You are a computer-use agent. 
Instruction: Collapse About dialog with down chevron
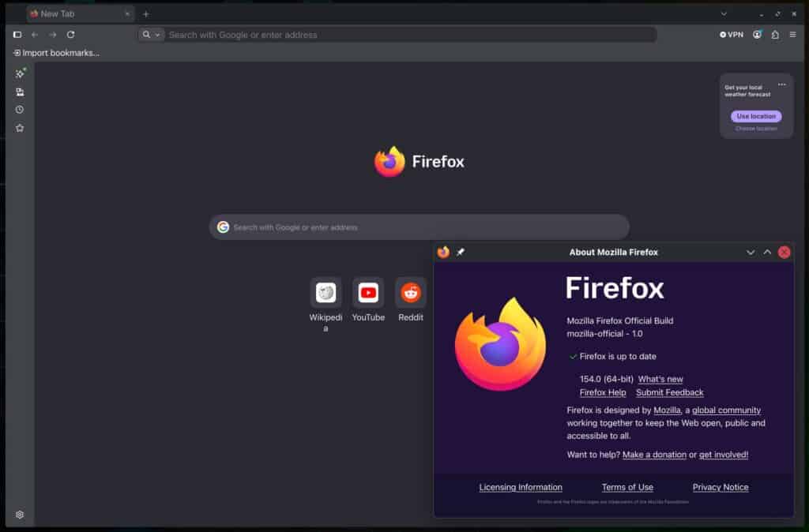tap(751, 252)
